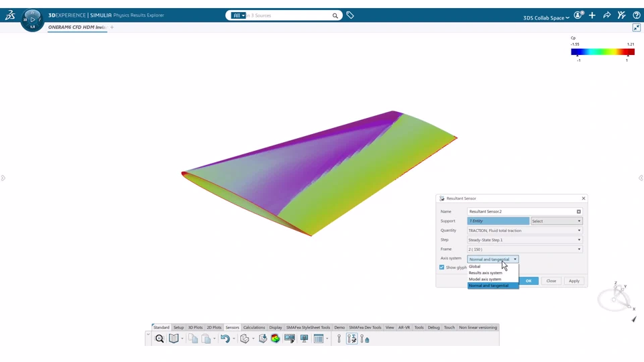Select the ONERAM6 CFD HDM document tab
644x362 pixels.
[77, 27]
